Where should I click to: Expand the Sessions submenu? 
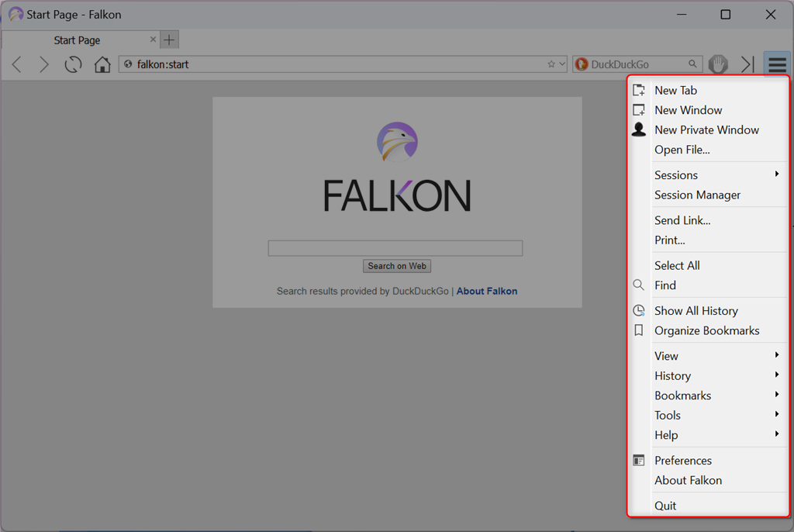click(x=708, y=174)
